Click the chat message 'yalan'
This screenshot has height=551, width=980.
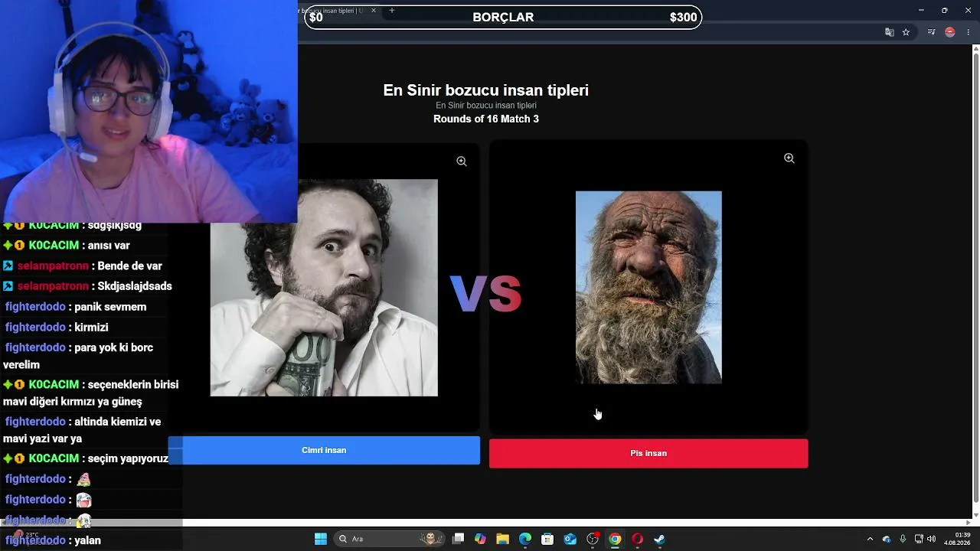[87, 540]
